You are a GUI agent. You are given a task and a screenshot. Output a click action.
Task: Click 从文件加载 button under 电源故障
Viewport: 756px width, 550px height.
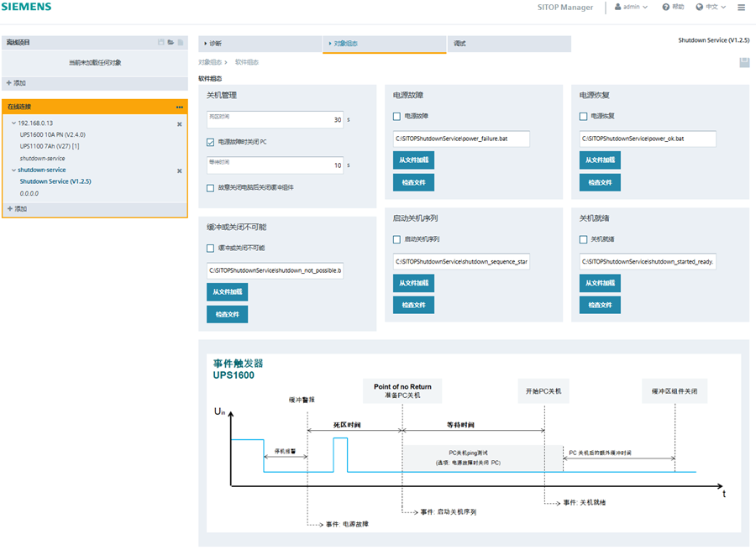[x=413, y=160]
